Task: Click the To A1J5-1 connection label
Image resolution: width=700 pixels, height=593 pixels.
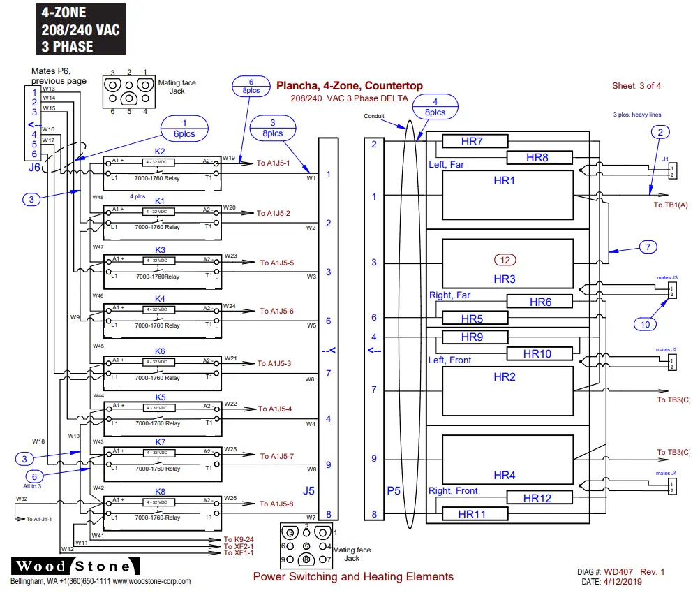Action: (273, 162)
